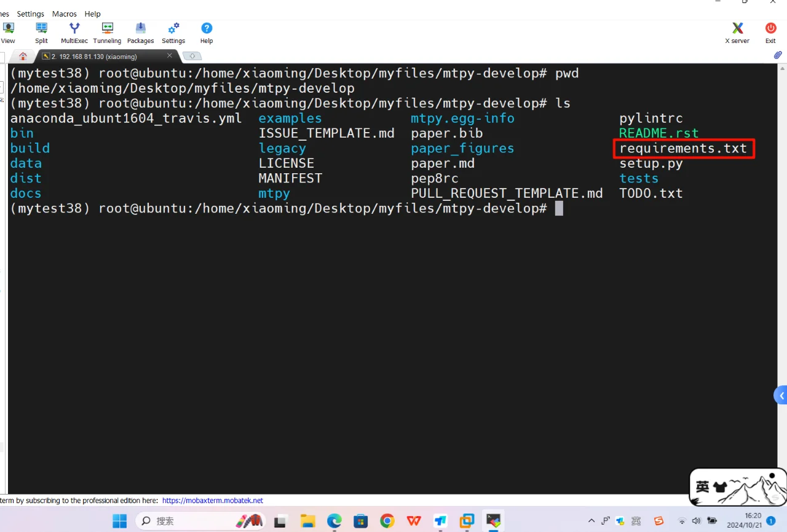Click paper.bib in the listing
Screen dimensions: 787x532
click(x=447, y=133)
